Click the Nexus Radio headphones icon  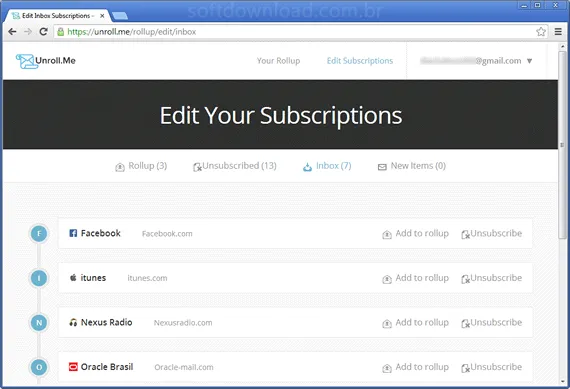73,322
